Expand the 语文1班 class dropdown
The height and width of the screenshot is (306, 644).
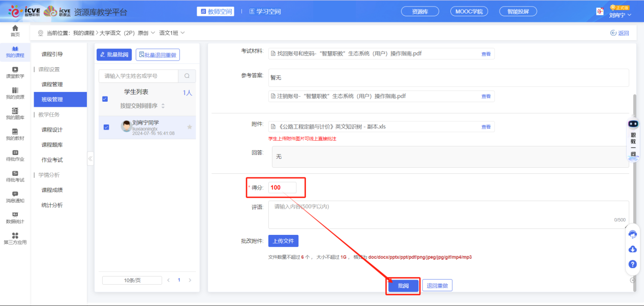[x=172, y=33]
